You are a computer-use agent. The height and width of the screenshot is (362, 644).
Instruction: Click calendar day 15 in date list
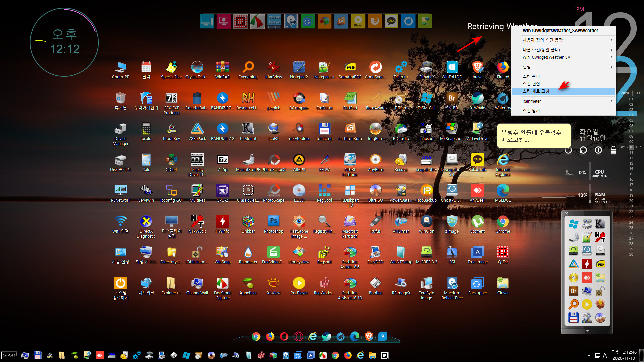(631, 174)
